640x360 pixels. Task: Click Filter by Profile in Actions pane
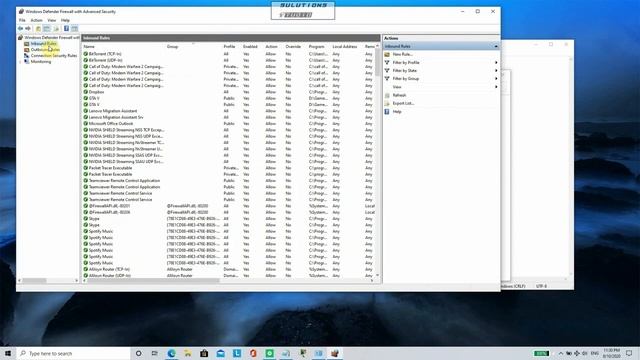[406, 62]
